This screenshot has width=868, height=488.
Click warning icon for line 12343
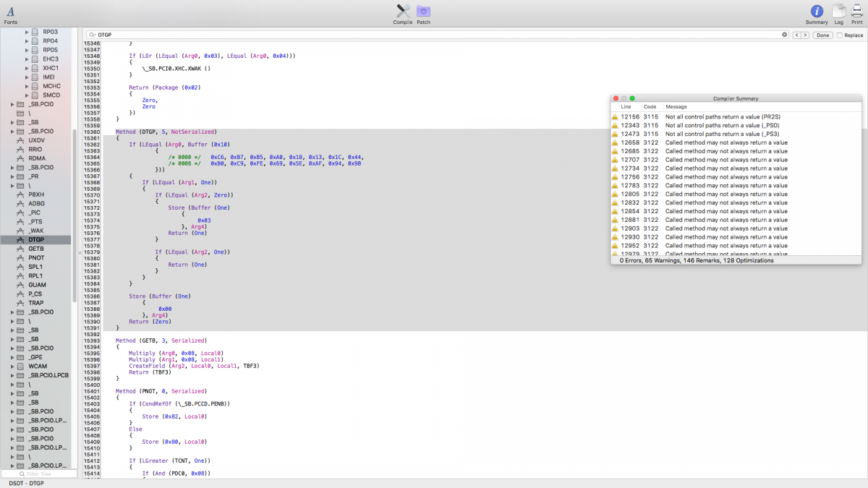point(615,125)
